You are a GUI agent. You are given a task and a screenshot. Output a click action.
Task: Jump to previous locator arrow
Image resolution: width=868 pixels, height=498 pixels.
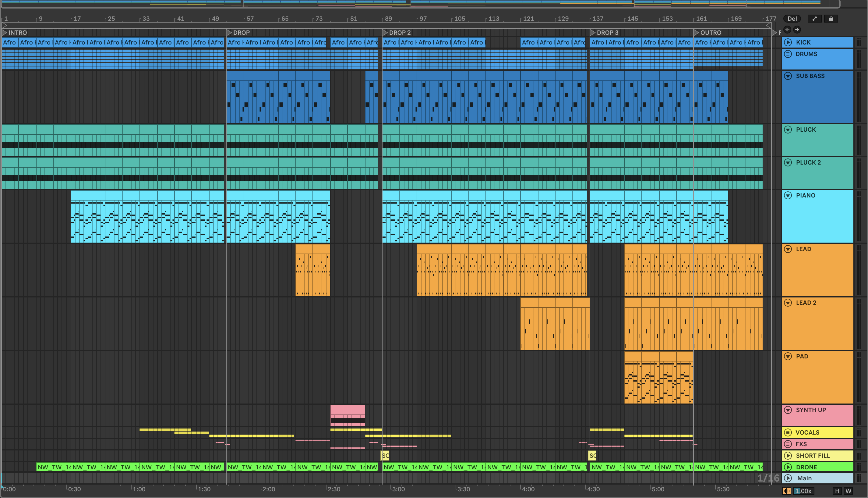787,30
